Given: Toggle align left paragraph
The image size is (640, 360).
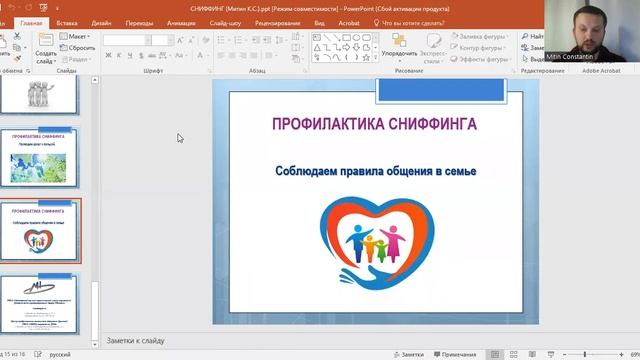Looking at the screenshot, I should coord(221,55).
